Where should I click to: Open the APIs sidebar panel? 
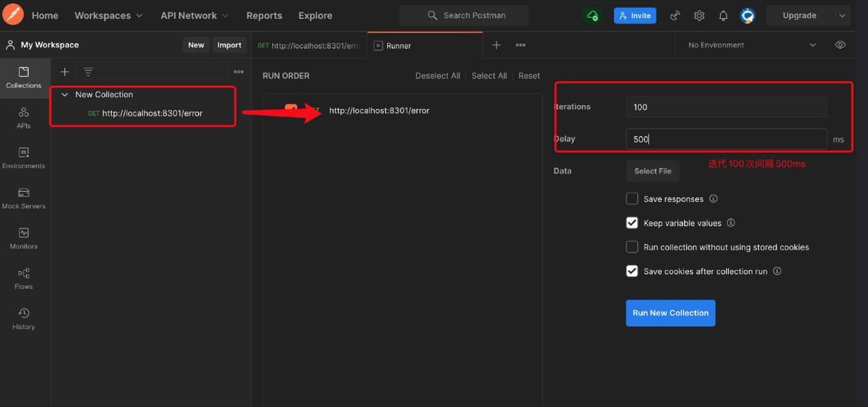coord(24,118)
